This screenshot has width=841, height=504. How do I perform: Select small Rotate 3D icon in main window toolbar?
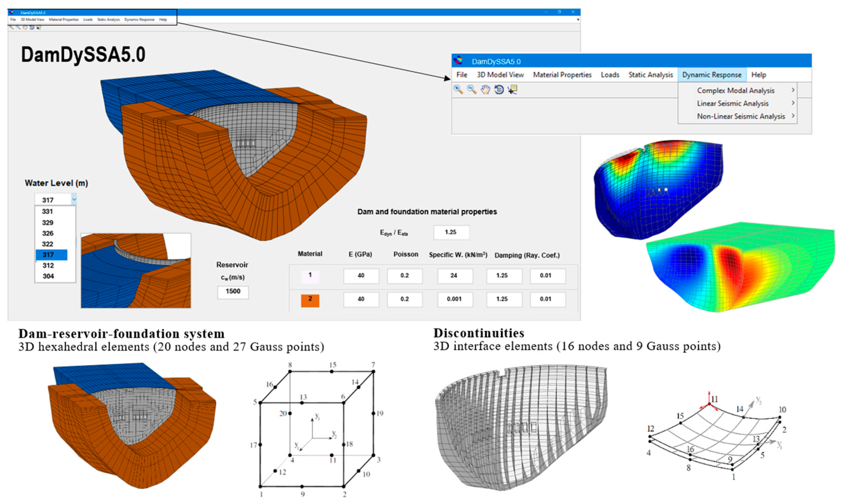click(x=32, y=28)
